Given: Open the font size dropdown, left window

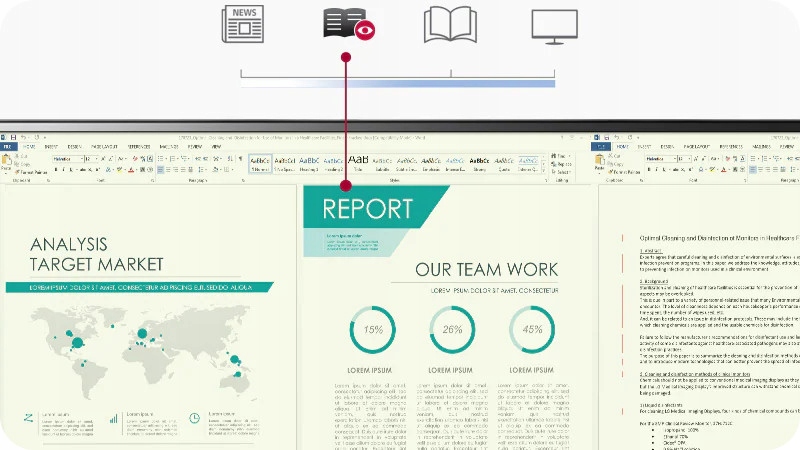Looking at the screenshot, I should coord(97,159).
